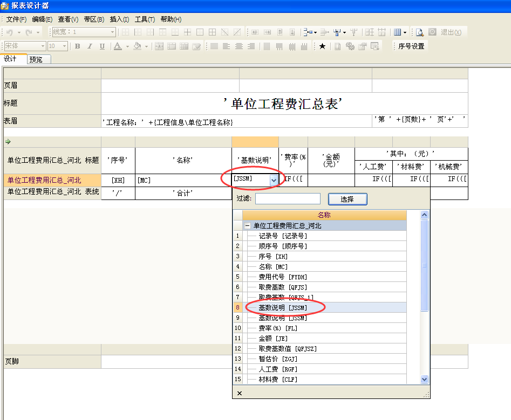Select the 暂估价 [ZGJ] field row

pyautogui.click(x=325, y=359)
